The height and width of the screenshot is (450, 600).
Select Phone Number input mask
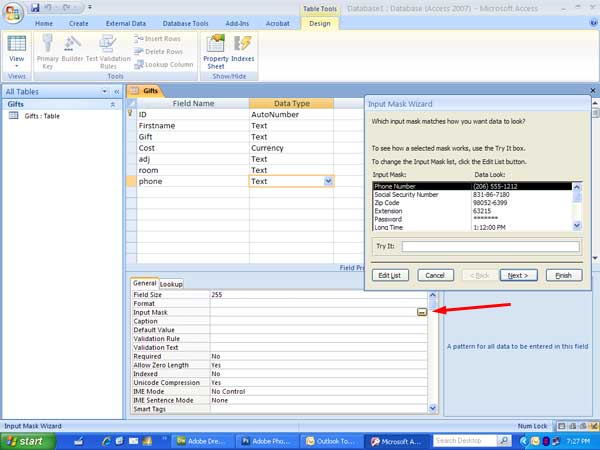pyautogui.click(x=473, y=186)
